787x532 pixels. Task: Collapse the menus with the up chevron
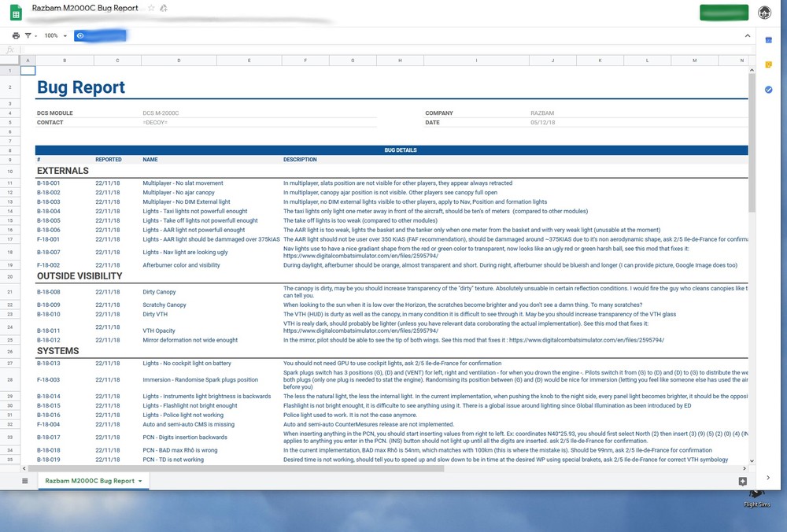click(748, 35)
